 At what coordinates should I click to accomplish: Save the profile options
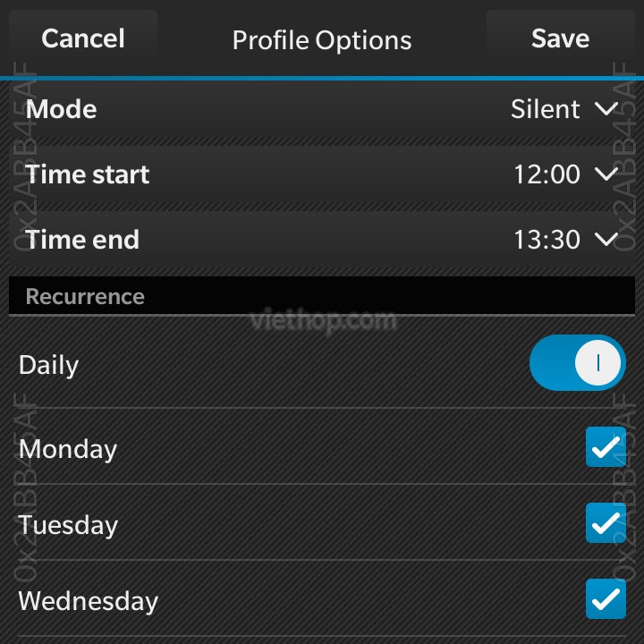561,38
